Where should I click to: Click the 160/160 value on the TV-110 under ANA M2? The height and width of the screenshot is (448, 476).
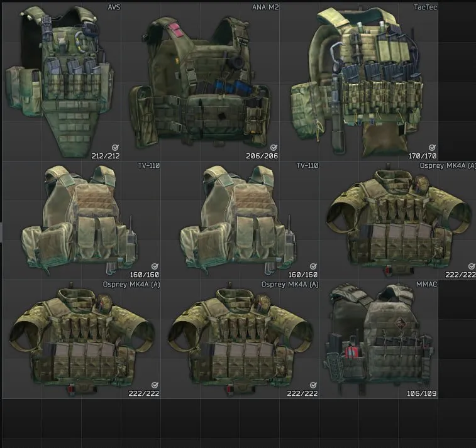coord(302,275)
